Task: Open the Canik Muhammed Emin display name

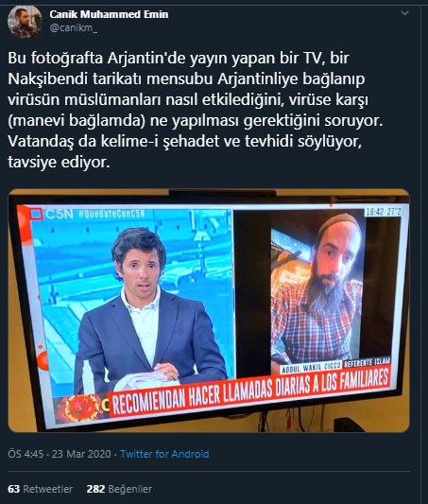Action: pos(109,14)
